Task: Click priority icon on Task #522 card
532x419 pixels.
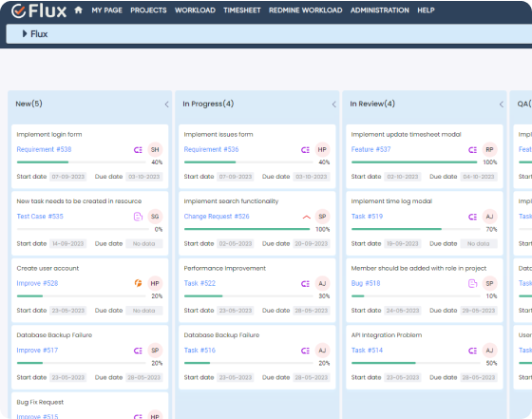Action: [305, 284]
